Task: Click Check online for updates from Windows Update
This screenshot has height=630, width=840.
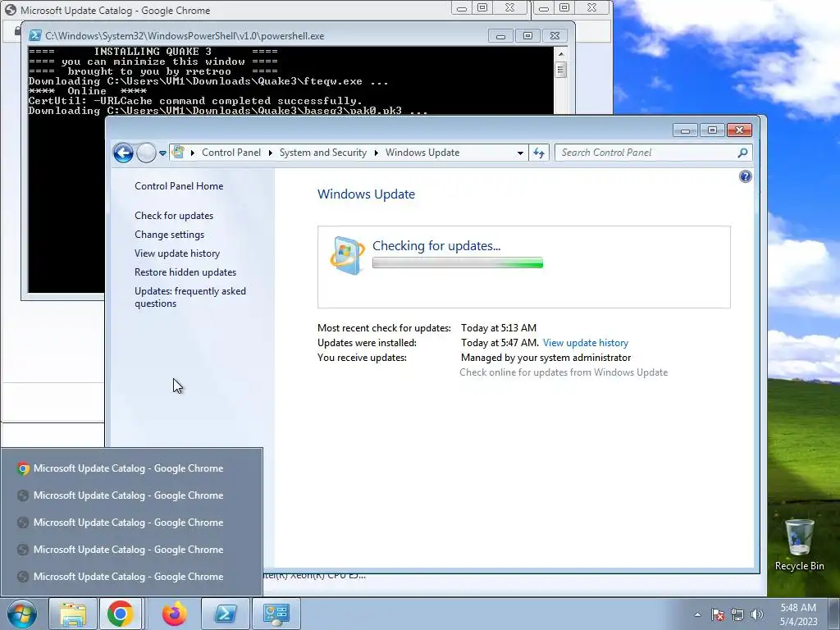Action: (x=564, y=372)
